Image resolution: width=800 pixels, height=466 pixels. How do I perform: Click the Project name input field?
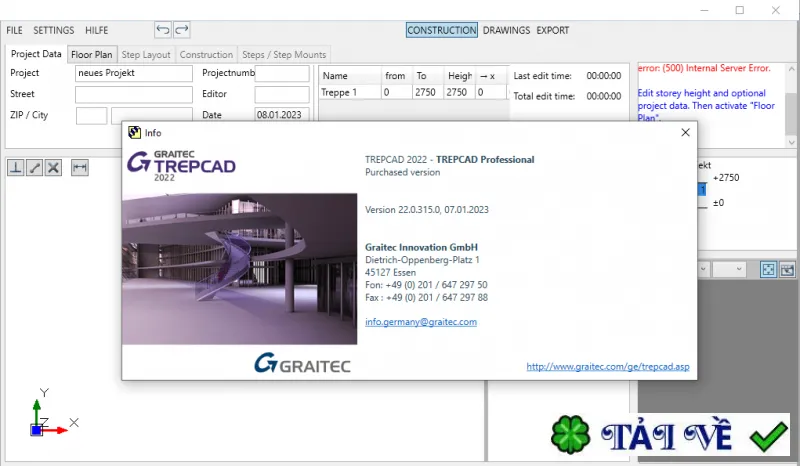coord(134,73)
